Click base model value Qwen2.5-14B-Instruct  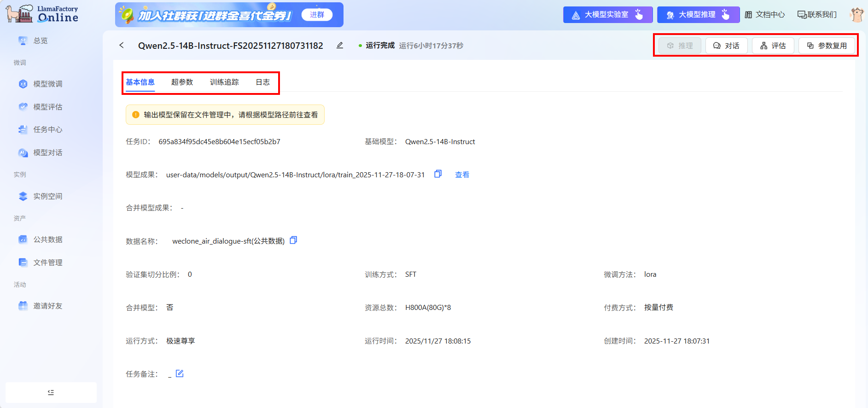pos(440,142)
